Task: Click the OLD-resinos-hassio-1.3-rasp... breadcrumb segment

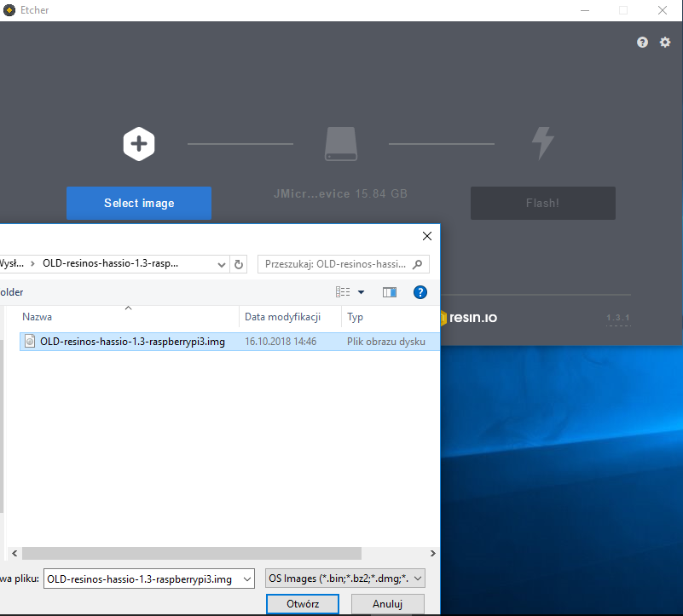Action: tap(110, 263)
